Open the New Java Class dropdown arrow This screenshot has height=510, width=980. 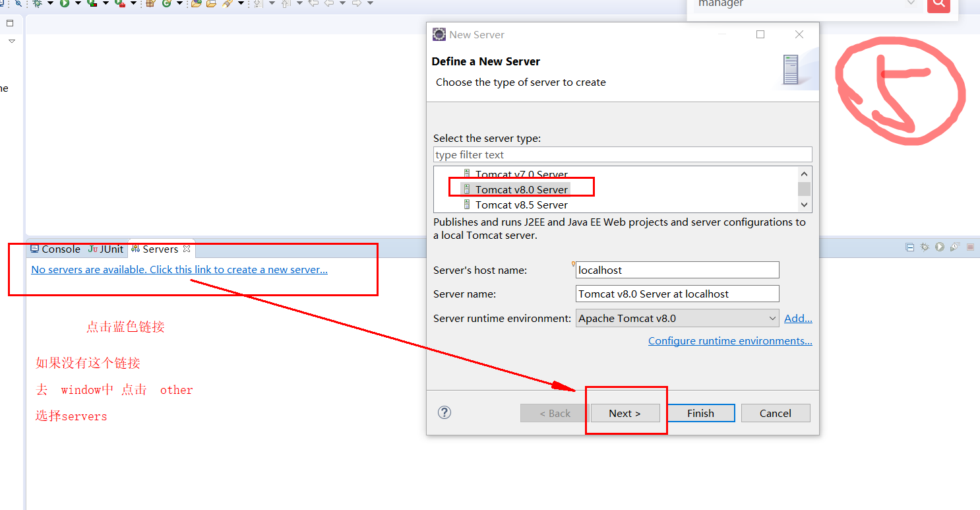tap(179, 3)
